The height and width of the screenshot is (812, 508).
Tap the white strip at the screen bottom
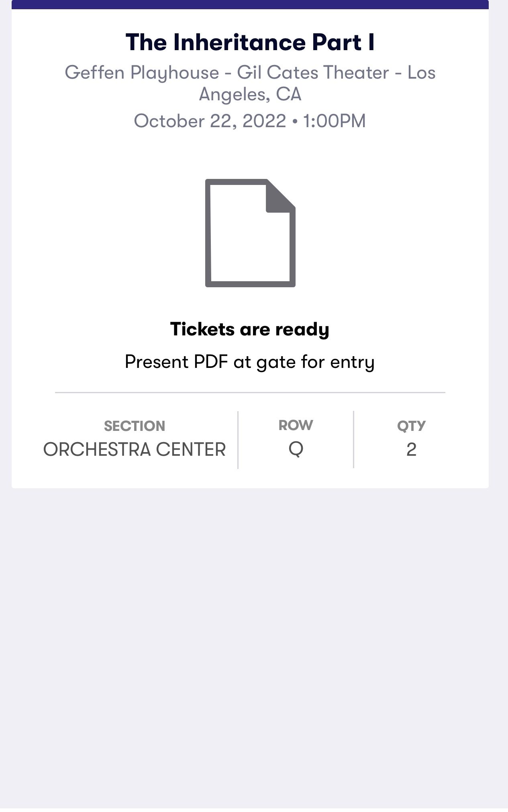coord(250,810)
